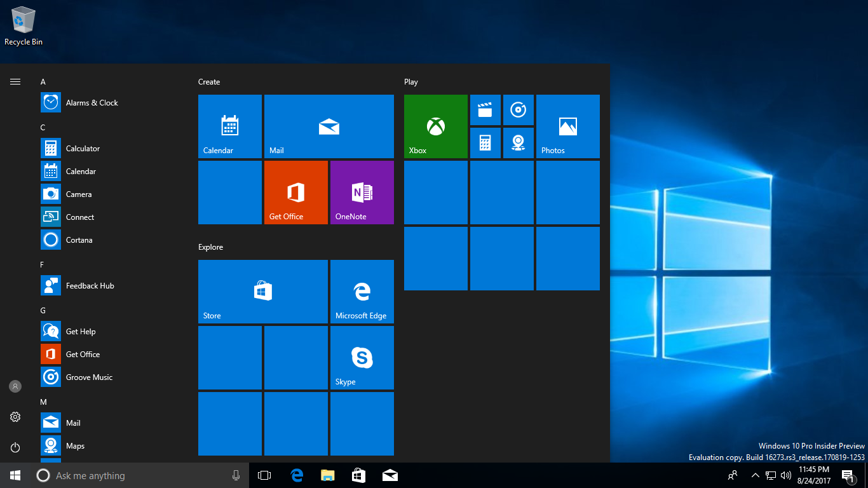Open the volume control in system tray
The image size is (868, 488).
tap(786, 475)
